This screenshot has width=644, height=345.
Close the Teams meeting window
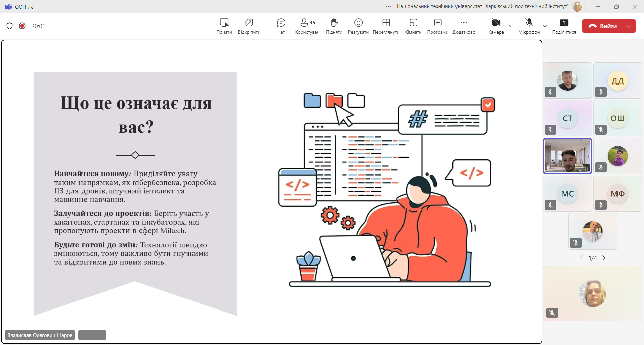(x=635, y=7)
